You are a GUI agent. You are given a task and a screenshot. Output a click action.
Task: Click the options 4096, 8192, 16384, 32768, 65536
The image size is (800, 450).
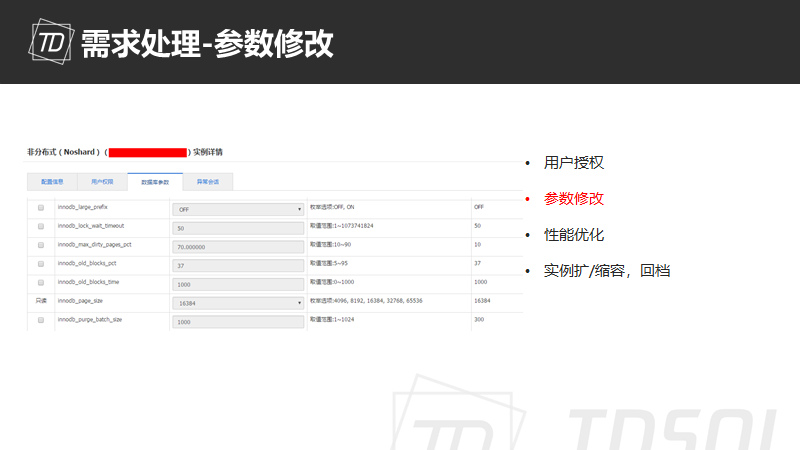click(378, 301)
